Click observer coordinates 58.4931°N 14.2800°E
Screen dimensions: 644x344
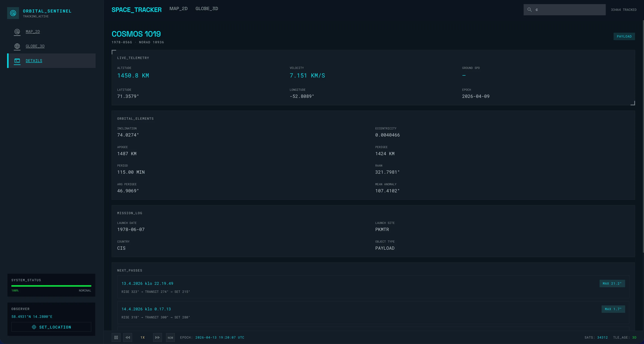point(32,317)
